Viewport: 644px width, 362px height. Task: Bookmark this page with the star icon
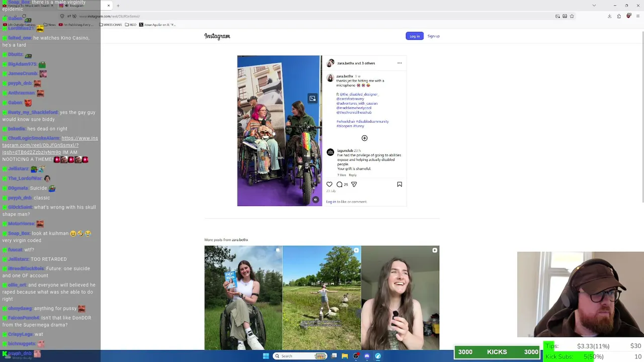click(x=572, y=16)
